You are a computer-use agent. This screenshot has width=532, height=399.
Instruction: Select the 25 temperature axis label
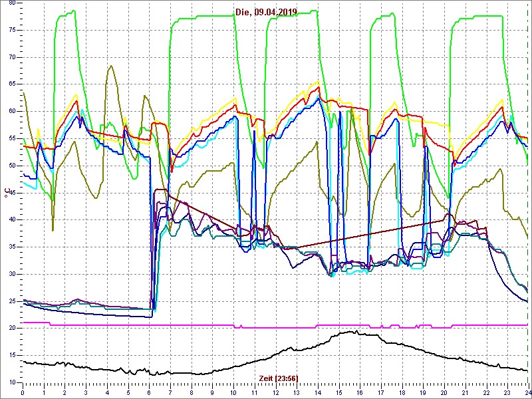pyautogui.click(x=11, y=301)
